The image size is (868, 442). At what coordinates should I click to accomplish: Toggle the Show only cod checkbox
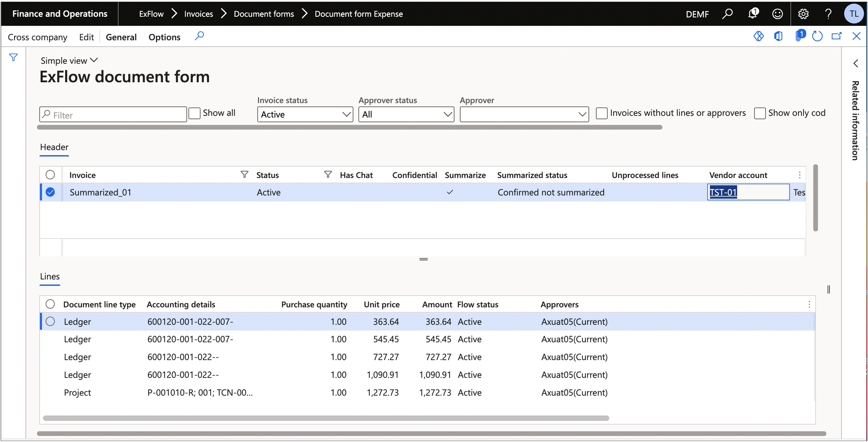point(760,113)
